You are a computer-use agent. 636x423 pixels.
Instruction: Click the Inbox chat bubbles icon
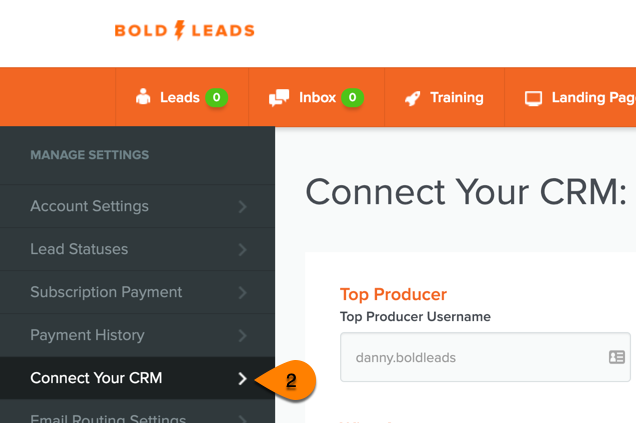point(279,98)
